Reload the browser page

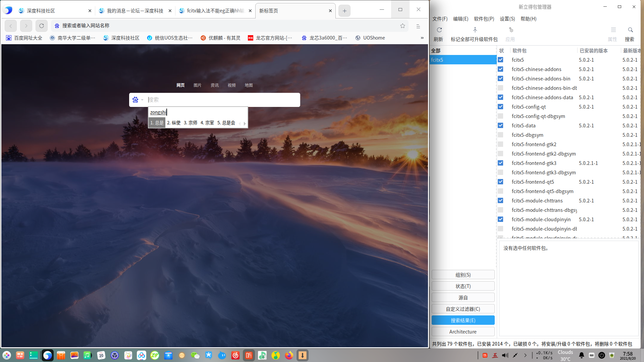click(x=42, y=26)
